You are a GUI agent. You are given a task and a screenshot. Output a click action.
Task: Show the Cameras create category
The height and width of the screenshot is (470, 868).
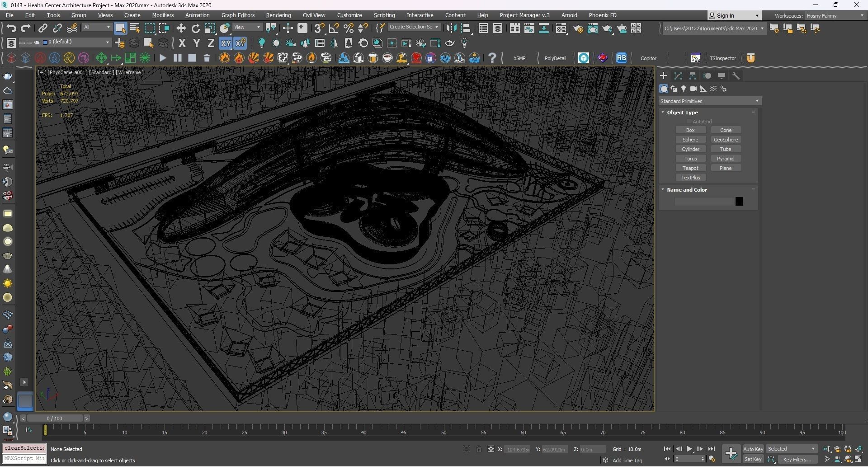693,89
